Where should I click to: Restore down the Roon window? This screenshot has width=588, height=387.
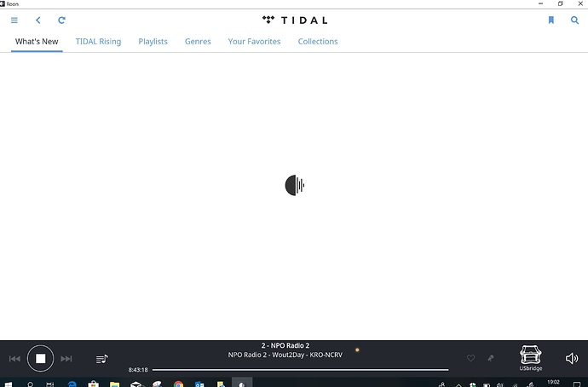click(x=560, y=3)
